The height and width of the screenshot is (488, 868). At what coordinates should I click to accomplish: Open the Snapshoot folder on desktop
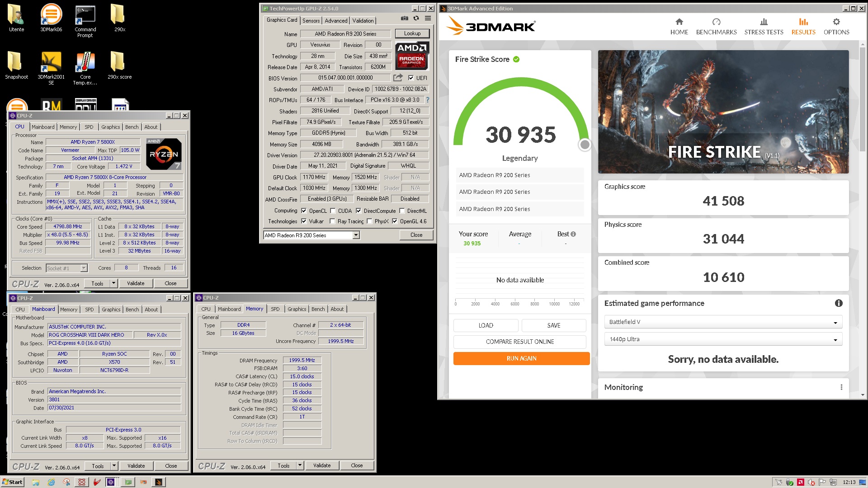[16, 65]
